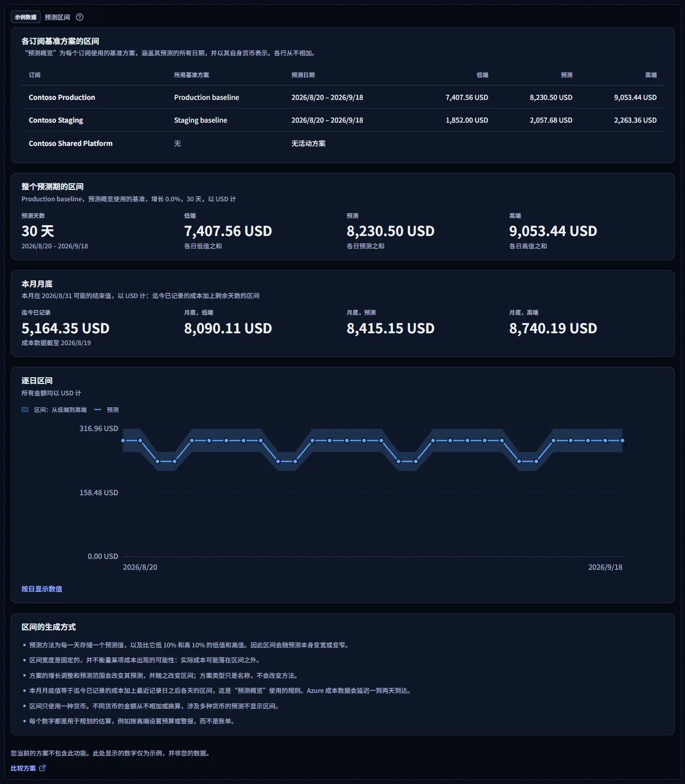Click the 2026/9/18 axis date label

click(605, 567)
